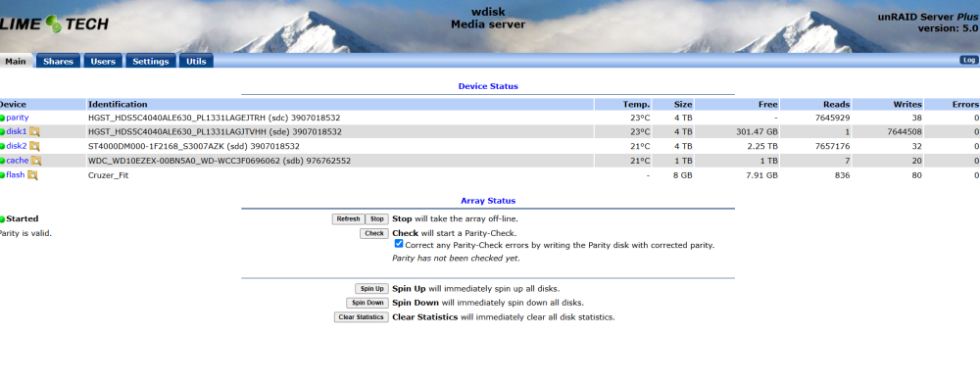980x383 pixels.
Task: Clear Statistics for all disks
Action: pos(362,317)
